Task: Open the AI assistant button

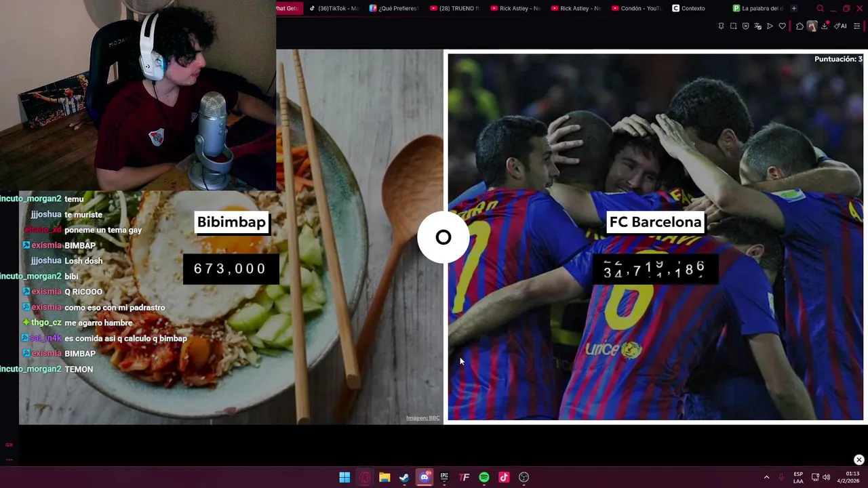Action: (x=840, y=26)
